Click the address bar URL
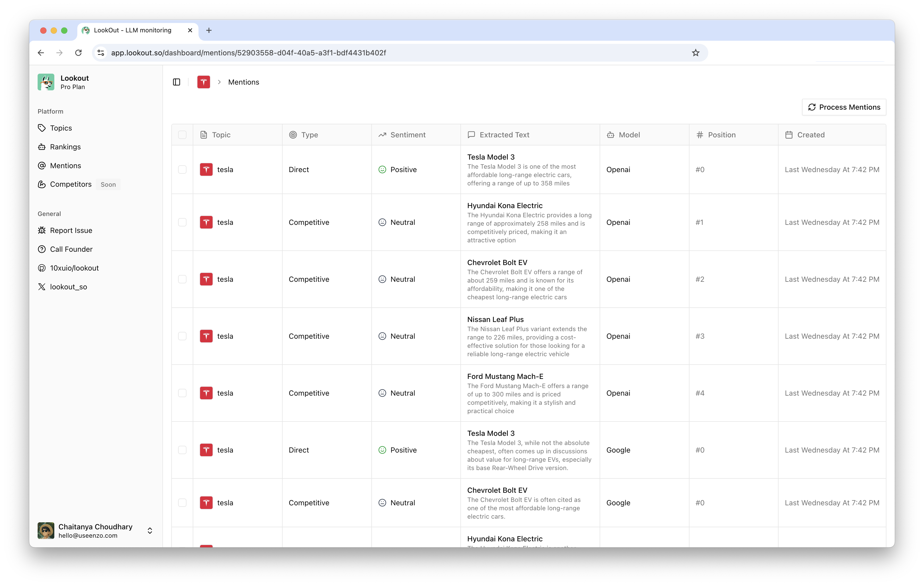924x586 pixels. click(248, 53)
